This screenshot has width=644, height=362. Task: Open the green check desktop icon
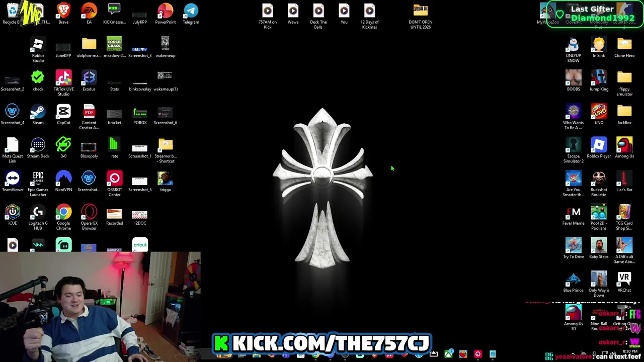(x=38, y=80)
